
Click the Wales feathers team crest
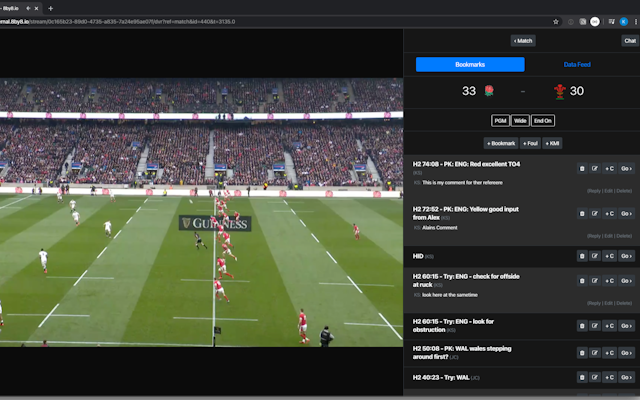pos(560,91)
